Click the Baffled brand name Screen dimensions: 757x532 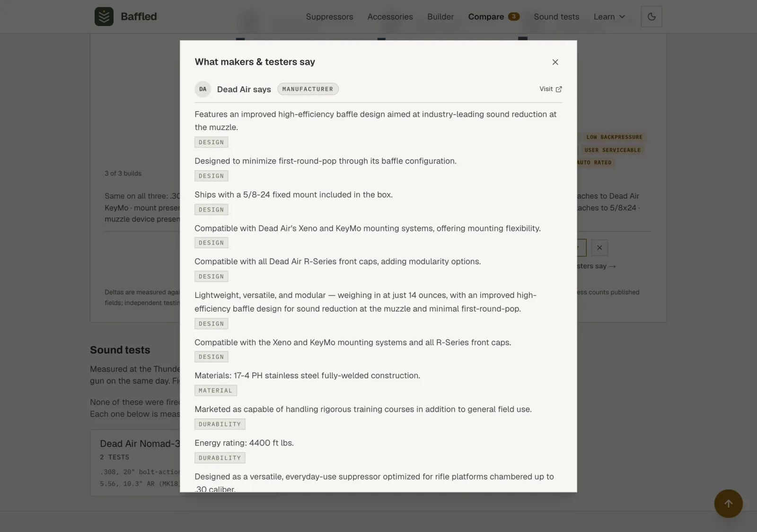pyautogui.click(x=139, y=17)
